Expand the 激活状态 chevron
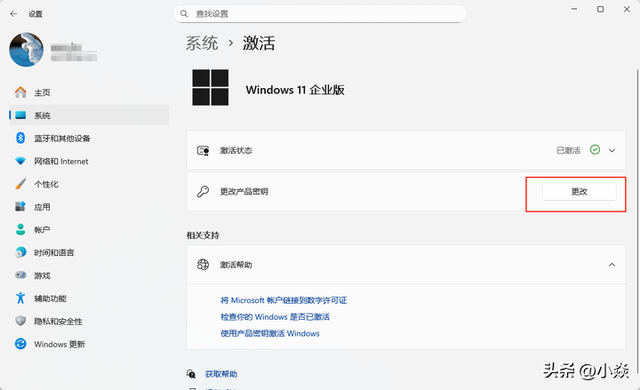640x390 pixels. click(x=612, y=151)
